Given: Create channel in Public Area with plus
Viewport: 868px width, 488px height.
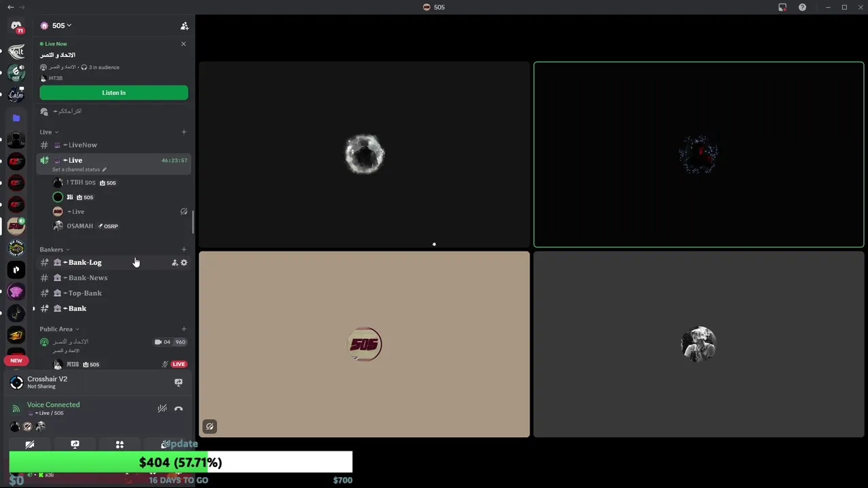Looking at the screenshot, I should click(184, 329).
